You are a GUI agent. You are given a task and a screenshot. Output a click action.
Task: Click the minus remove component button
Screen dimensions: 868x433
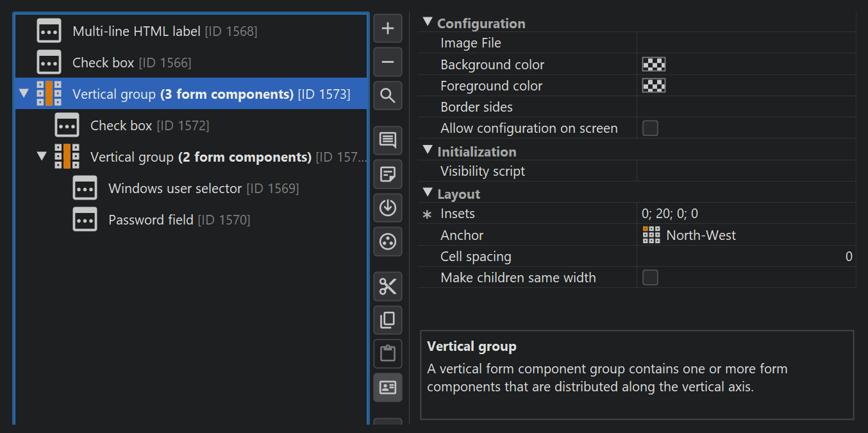click(388, 62)
